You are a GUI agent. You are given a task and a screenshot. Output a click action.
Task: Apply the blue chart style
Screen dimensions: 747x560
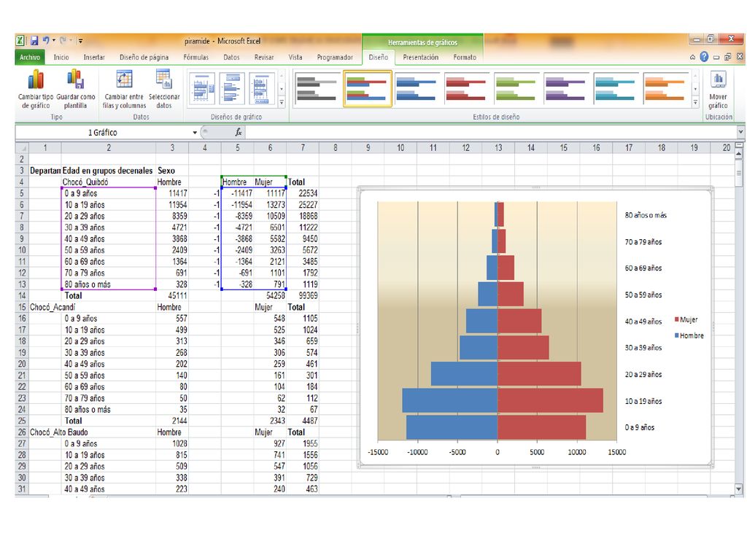tap(417, 88)
